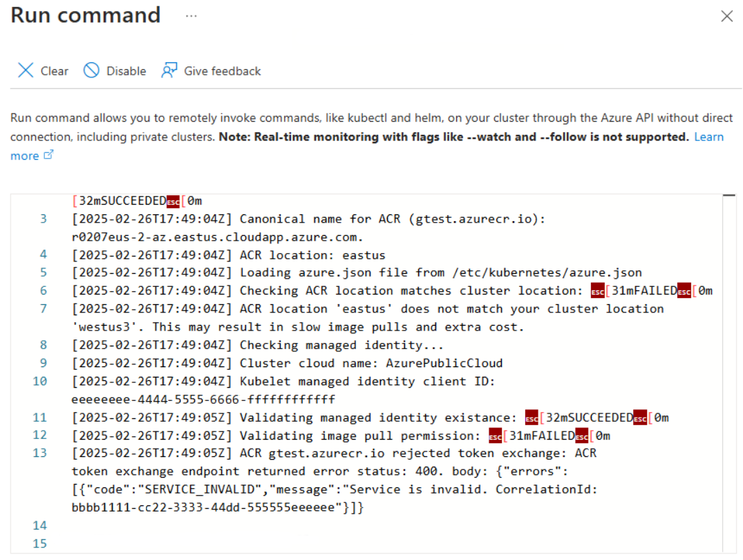The width and height of the screenshot is (743, 560).
Task: Click the scrollbar up arrow on console
Action: coord(730,196)
